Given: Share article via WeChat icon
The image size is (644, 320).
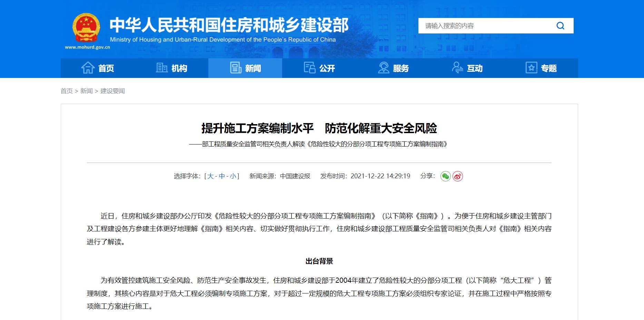Looking at the screenshot, I should 445,176.
